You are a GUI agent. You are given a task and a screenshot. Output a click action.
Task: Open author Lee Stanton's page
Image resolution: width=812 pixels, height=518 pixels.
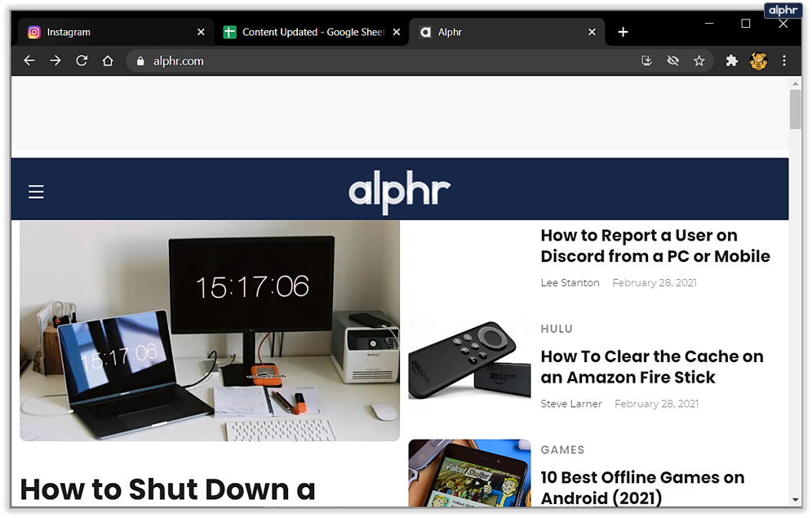pyautogui.click(x=570, y=283)
